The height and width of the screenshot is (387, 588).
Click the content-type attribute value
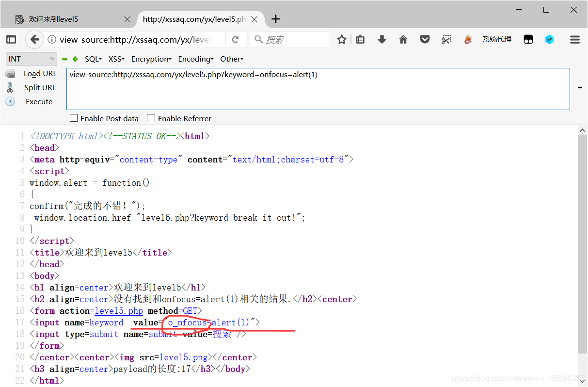point(148,160)
